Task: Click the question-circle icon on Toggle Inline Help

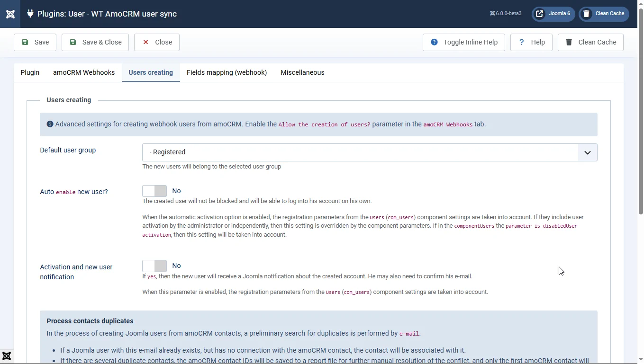Action: [434, 42]
